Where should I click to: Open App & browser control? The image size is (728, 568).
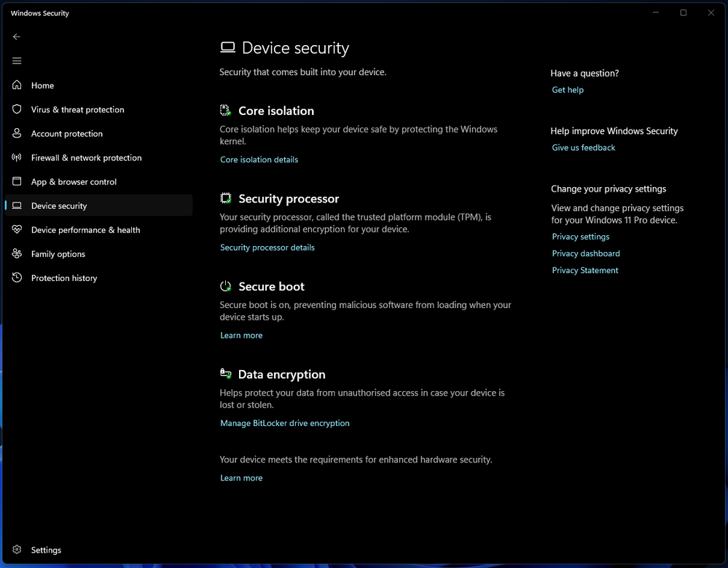pos(99,182)
